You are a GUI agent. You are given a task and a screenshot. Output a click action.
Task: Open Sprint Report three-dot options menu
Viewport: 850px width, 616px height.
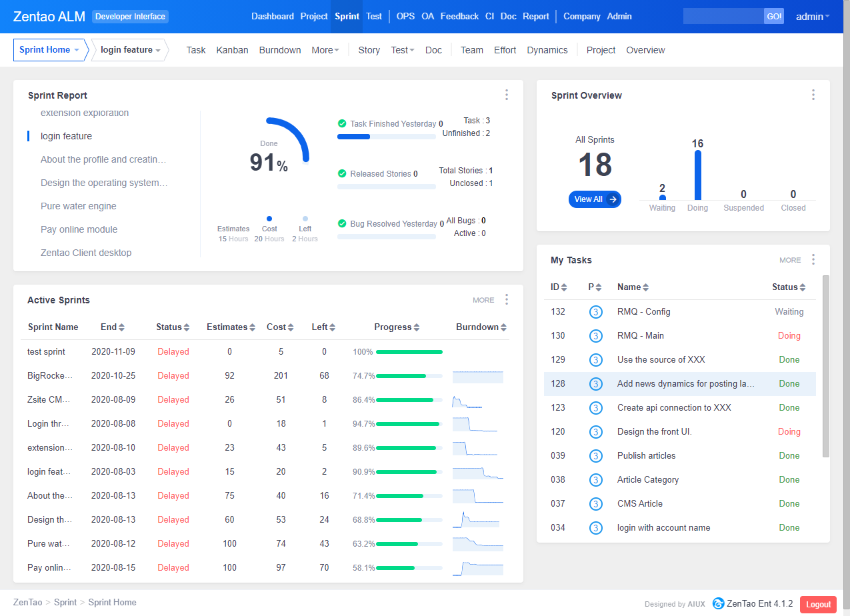point(507,95)
